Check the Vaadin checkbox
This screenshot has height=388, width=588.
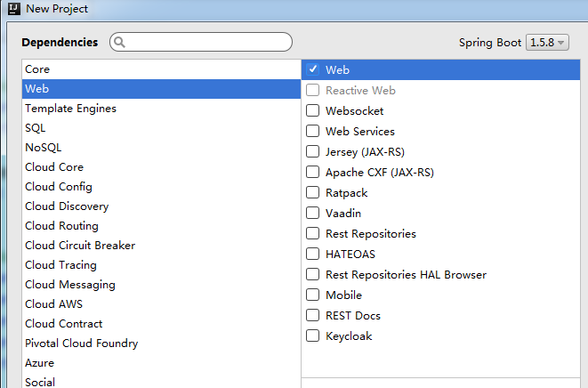pyautogui.click(x=312, y=213)
